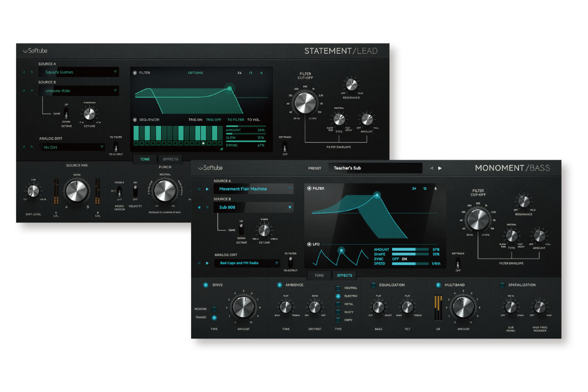588x392 pixels.
Task: Select Electric ambience type
Action: point(338,296)
